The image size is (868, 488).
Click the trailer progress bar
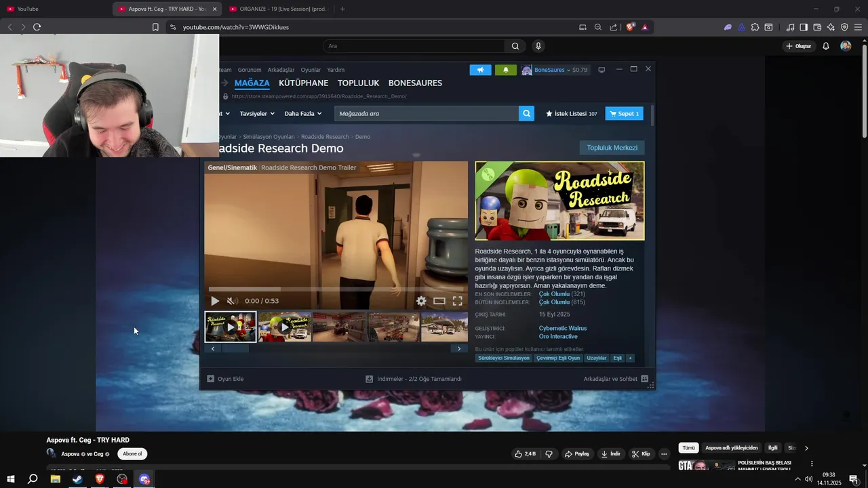pyautogui.click(x=336, y=289)
